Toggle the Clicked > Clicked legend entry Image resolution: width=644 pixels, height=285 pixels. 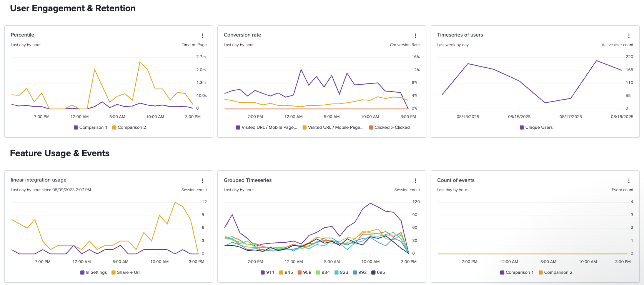(389, 127)
